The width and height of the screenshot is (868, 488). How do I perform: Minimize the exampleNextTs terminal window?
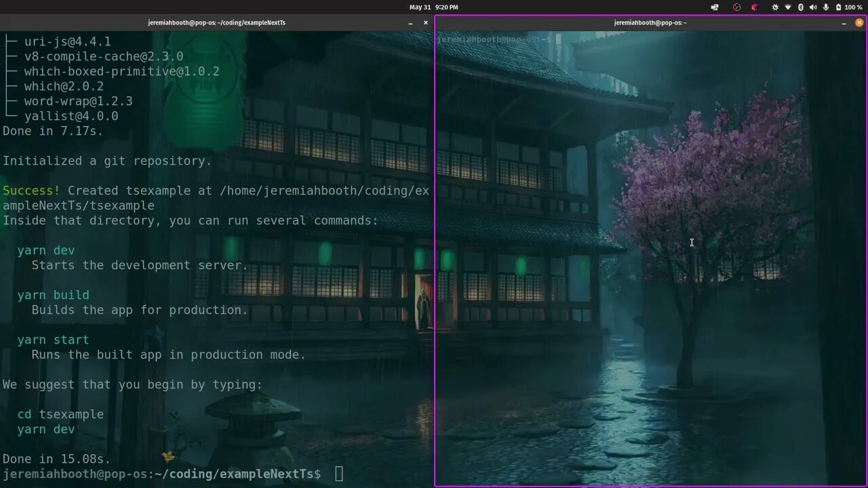[x=410, y=22]
